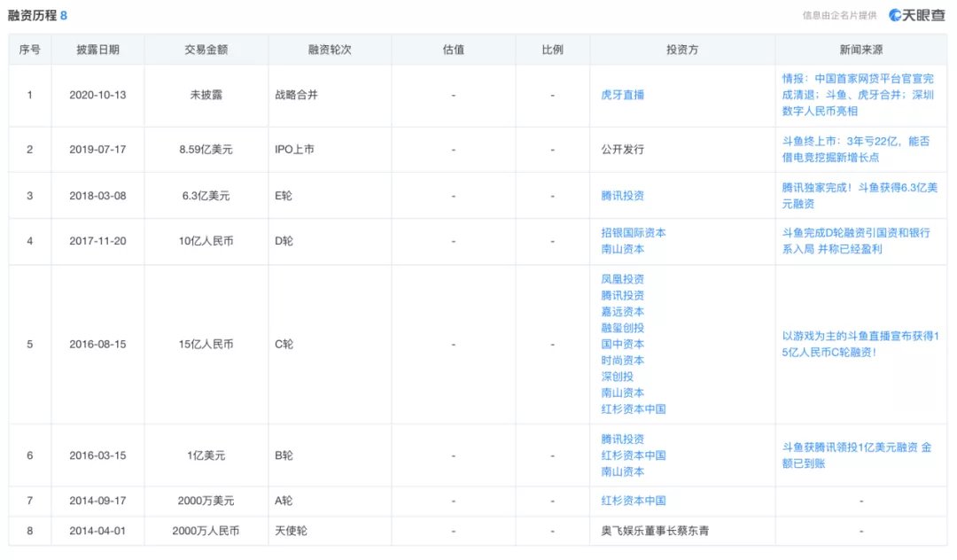Open news 斗鱼获腾讯领投1亿美元融资

click(x=857, y=455)
